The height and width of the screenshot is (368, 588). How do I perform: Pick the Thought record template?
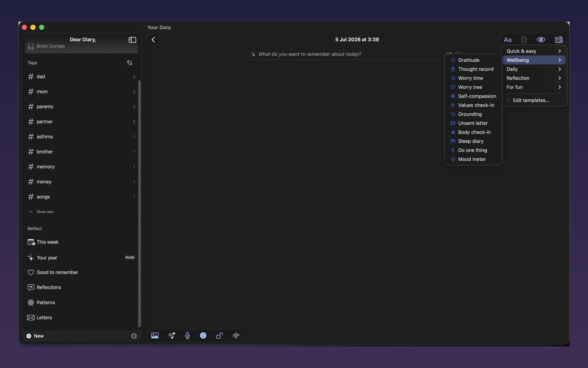coord(473,69)
